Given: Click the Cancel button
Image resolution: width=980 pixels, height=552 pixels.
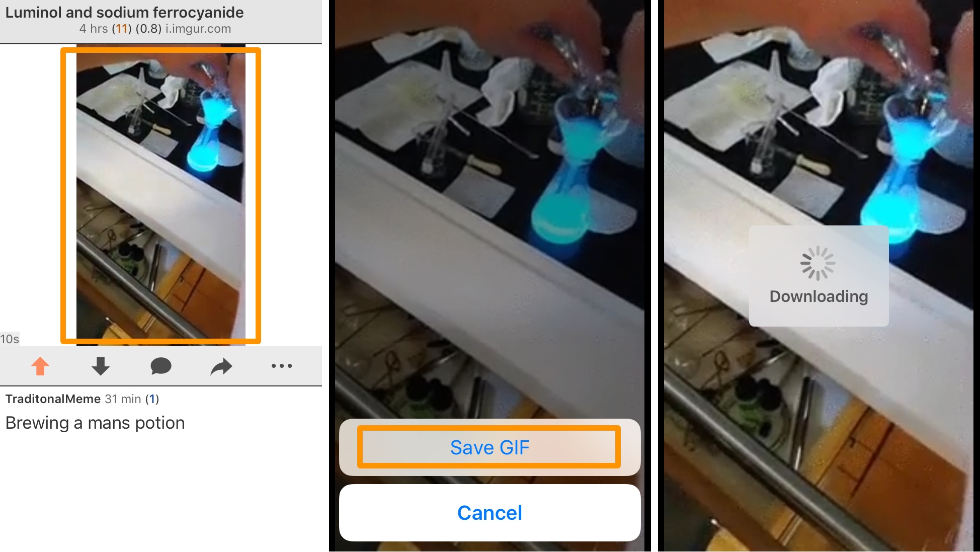Looking at the screenshot, I should (x=489, y=512).
